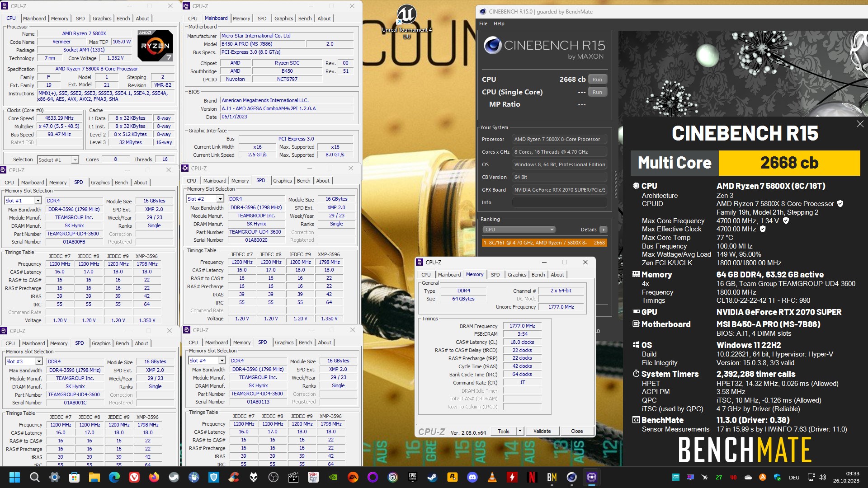Open CCleaner from taskbar

pyautogui.click(x=233, y=477)
